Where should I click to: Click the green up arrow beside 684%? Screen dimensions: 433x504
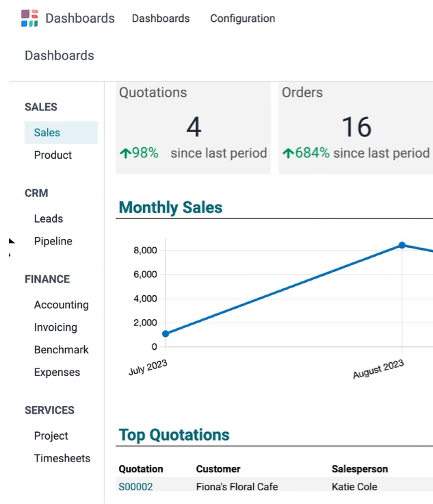click(287, 153)
